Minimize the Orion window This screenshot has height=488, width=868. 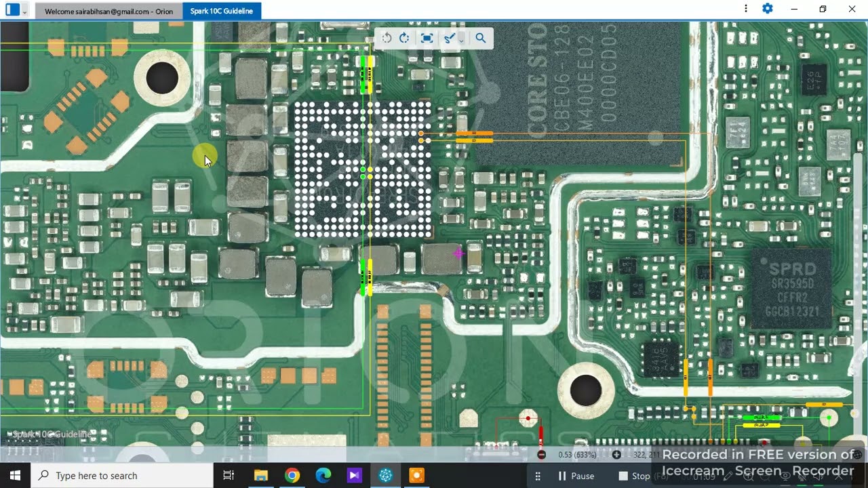click(x=794, y=9)
